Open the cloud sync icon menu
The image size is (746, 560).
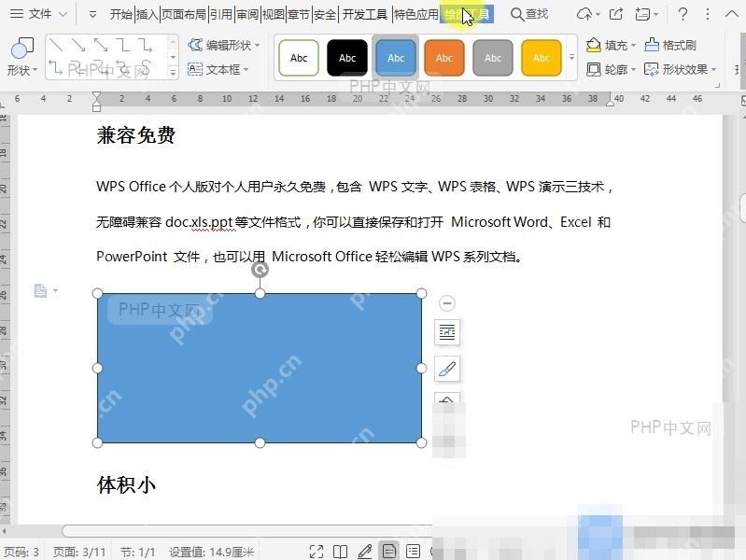point(588,14)
